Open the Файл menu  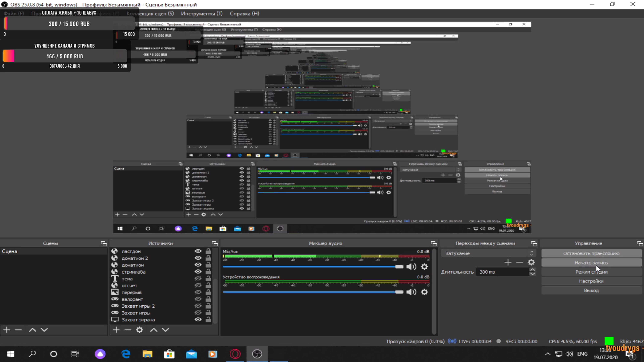[x=14, y=14]
